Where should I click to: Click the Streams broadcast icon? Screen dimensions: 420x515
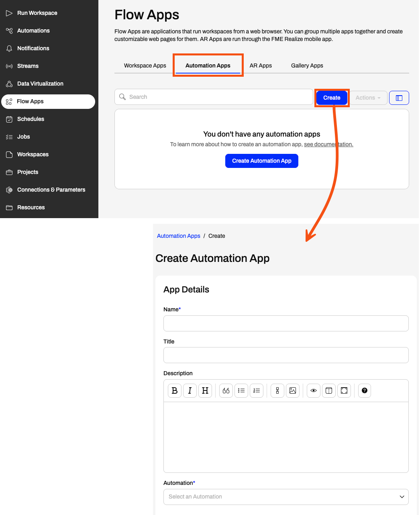click(x=9, y=66)
